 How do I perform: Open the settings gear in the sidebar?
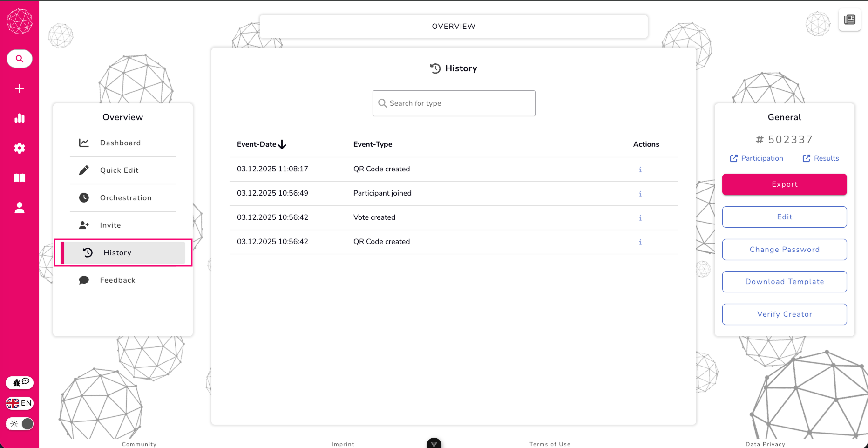20,148
